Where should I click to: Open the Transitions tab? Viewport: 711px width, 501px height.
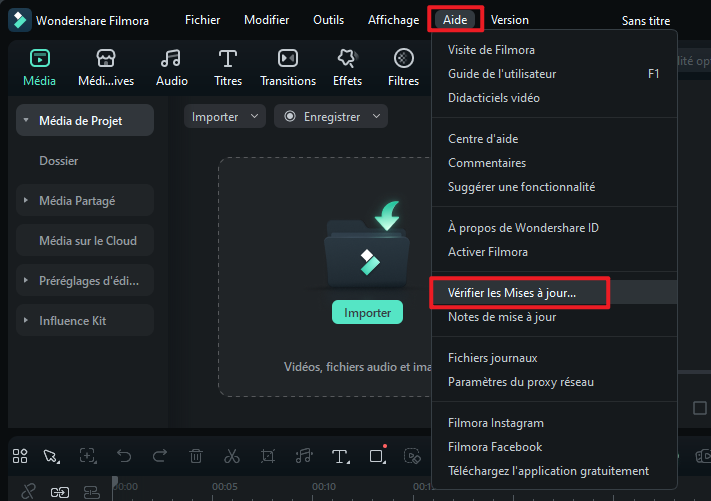pyautogui.click(x=288, y=68)
